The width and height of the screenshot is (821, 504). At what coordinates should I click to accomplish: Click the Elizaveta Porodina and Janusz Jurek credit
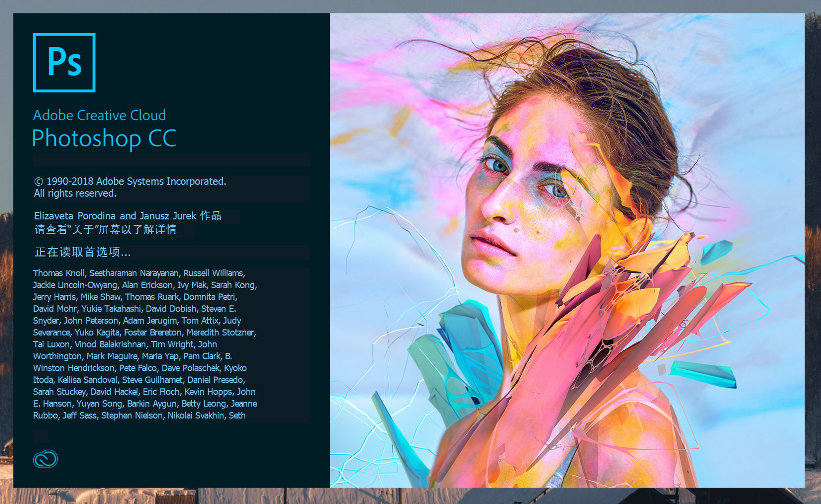point(128,216)
